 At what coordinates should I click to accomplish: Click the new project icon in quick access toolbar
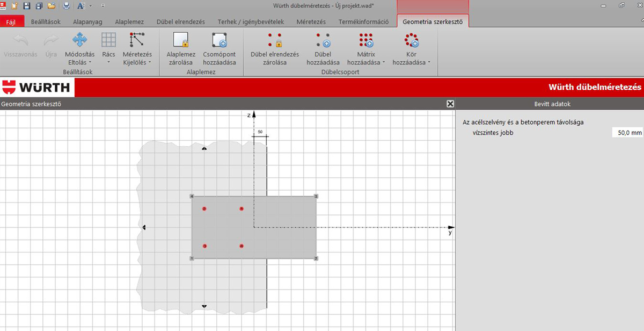click(14, 5)
